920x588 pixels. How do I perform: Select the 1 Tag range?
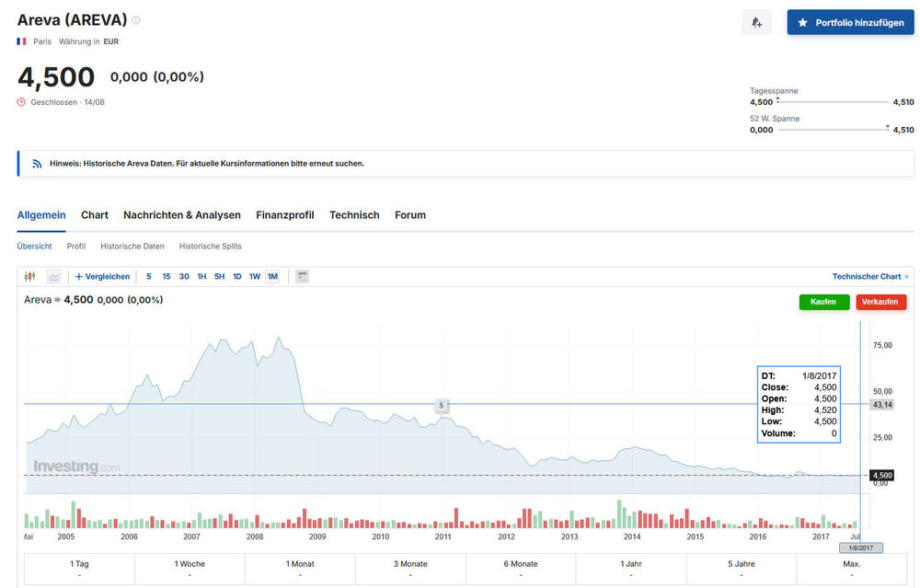point(79,568)
